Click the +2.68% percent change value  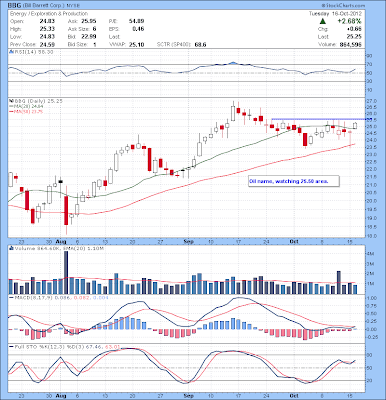click(349, 21)
